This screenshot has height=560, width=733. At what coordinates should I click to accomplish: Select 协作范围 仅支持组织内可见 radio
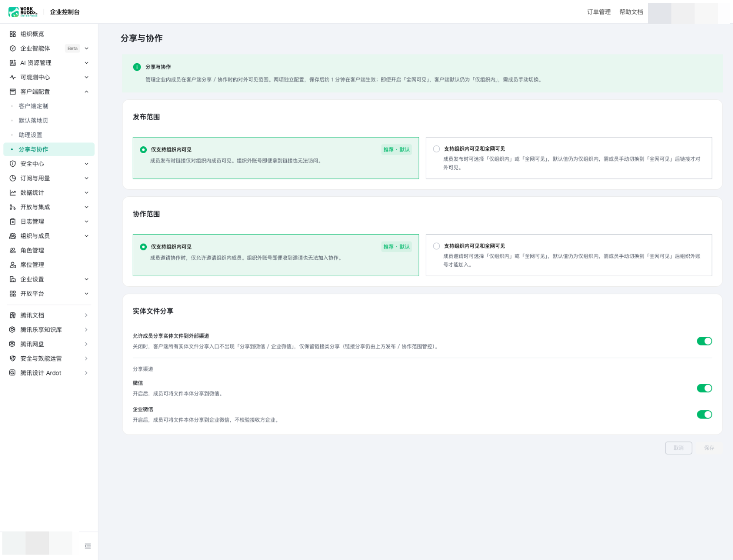pyautogui.click(x=143, y=247)
